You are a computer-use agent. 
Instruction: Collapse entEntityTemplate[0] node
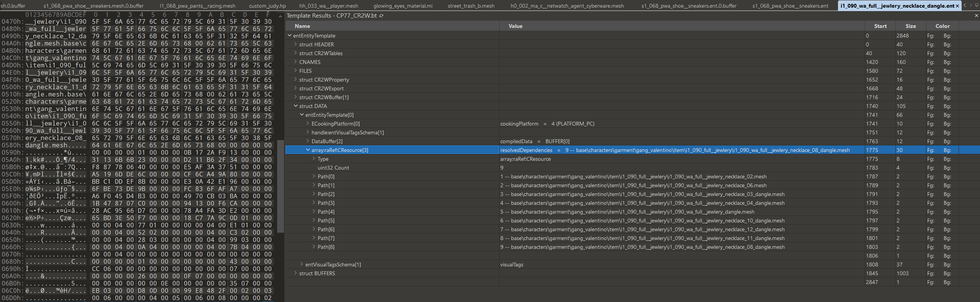click(302, 115)
